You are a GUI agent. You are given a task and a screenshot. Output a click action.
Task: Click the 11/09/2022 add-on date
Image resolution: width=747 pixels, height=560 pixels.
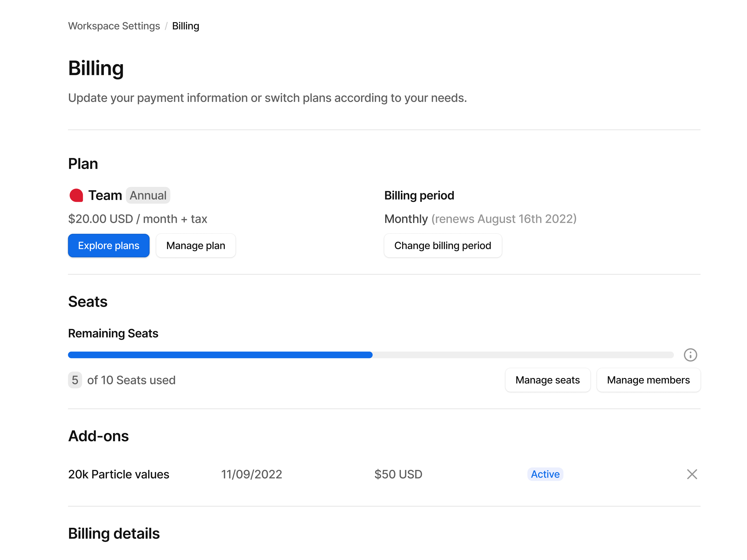click(252, 474)
